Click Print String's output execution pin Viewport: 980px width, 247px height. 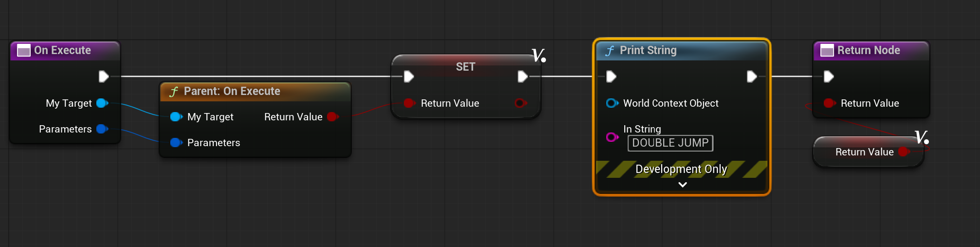[x=752, y=76]
